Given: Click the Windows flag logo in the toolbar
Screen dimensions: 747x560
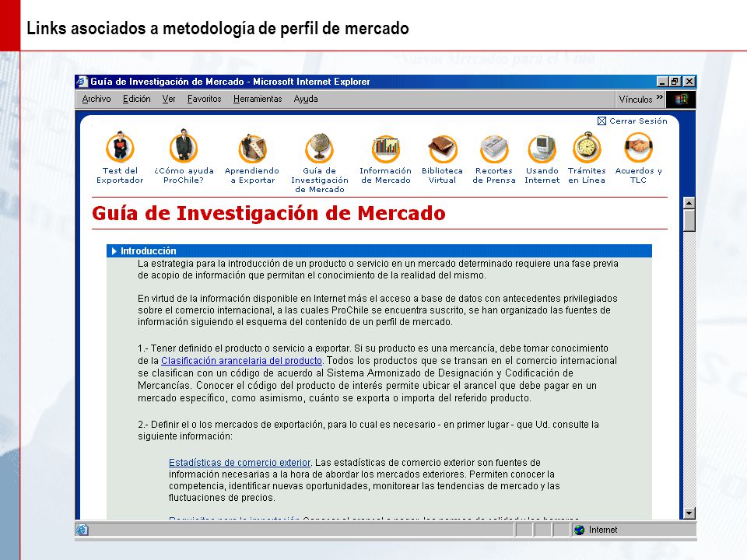Looking at the screenshot, I should [681, 99].
